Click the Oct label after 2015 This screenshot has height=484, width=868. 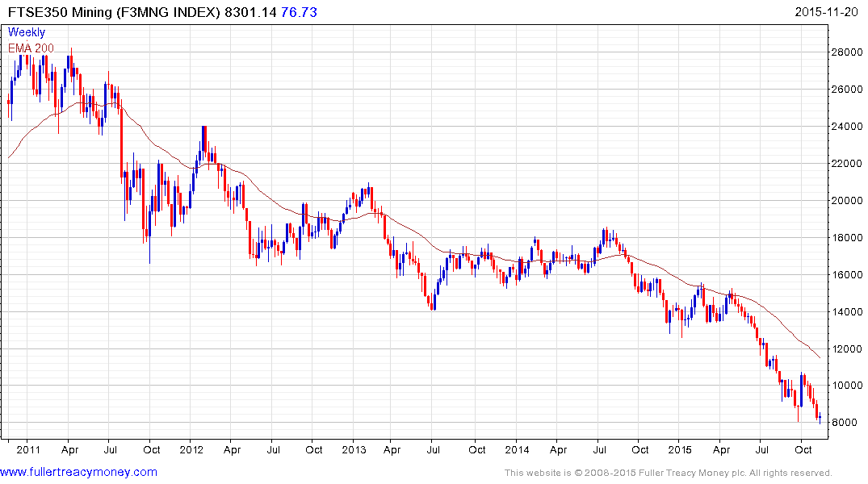[803, 449]
